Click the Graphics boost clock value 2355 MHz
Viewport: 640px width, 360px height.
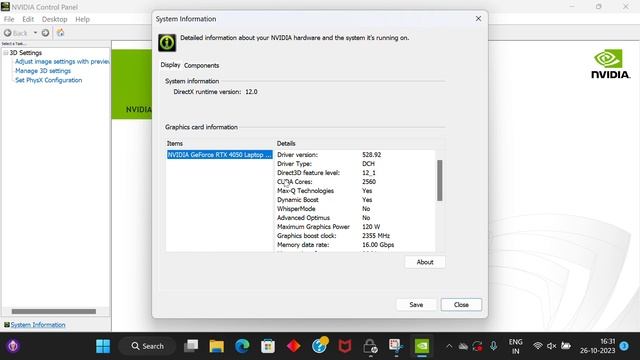click(376, 236)
